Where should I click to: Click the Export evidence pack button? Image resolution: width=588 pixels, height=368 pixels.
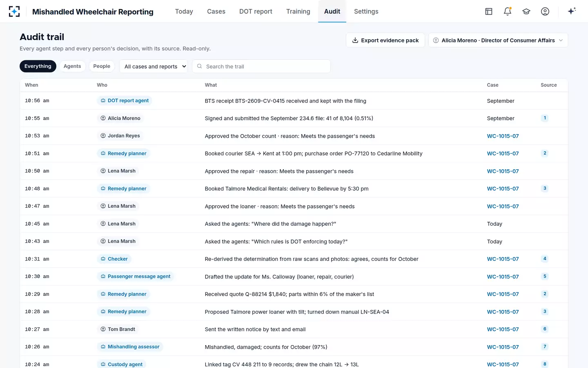[385, 40]
